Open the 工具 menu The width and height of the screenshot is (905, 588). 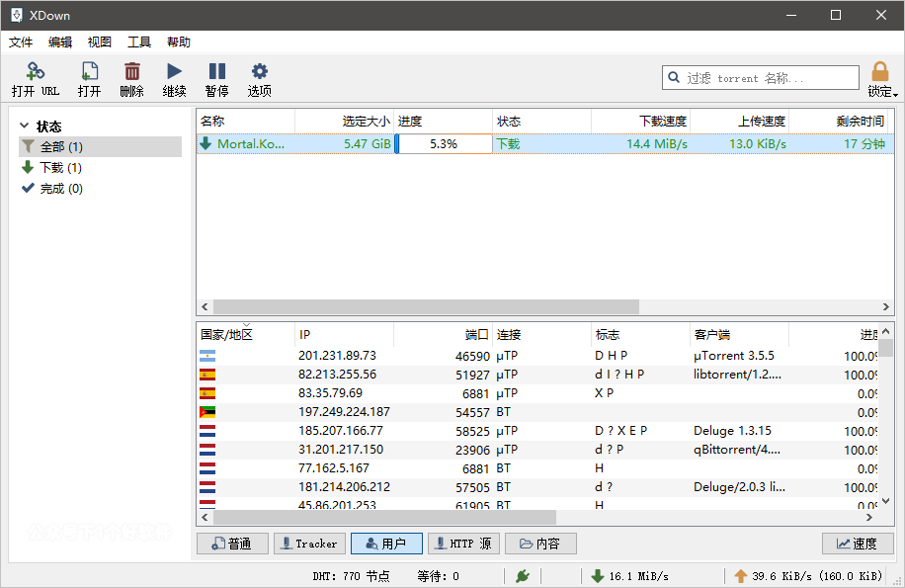pos(139,42)
